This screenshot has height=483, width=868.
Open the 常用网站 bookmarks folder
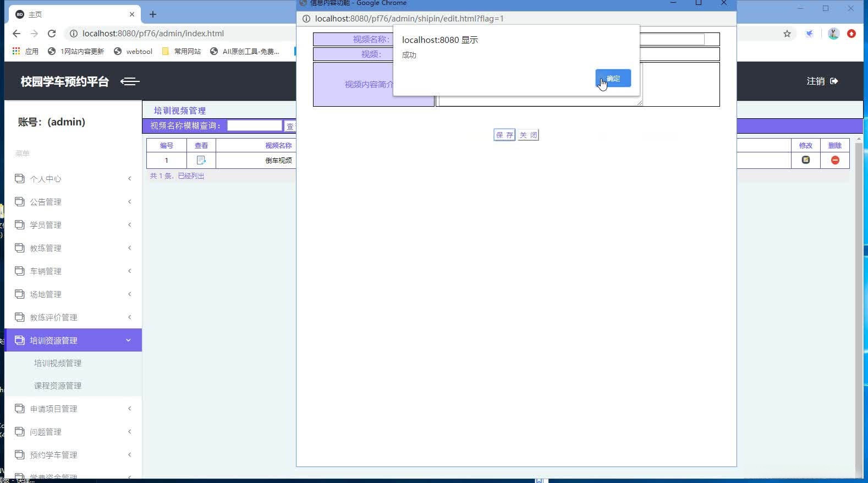pyautogui.click(x=182, y=51)
